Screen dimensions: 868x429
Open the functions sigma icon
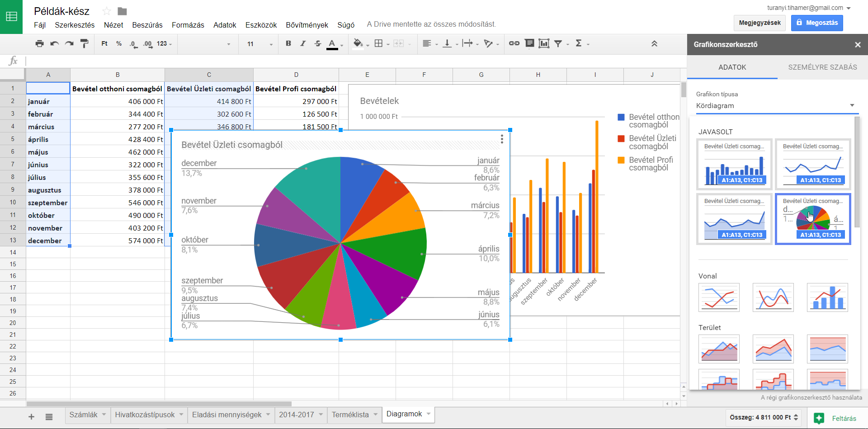coord(579,43)
